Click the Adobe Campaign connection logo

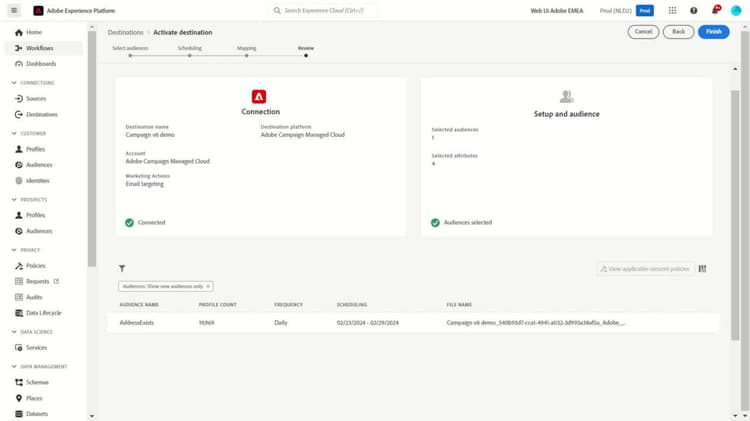point(259,97)
